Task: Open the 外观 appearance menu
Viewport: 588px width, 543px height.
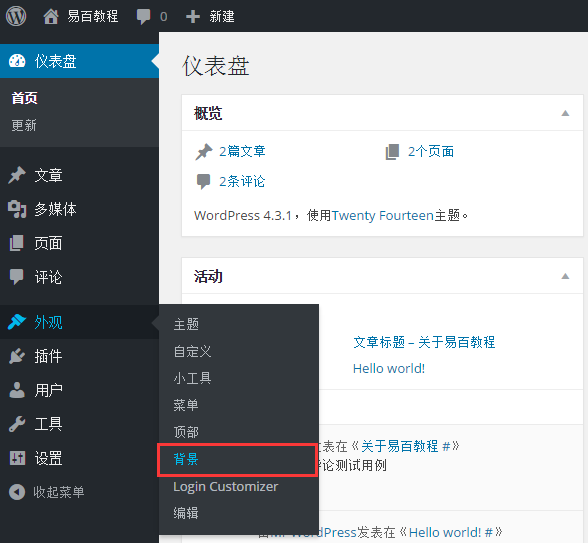Action: [80, 322]
